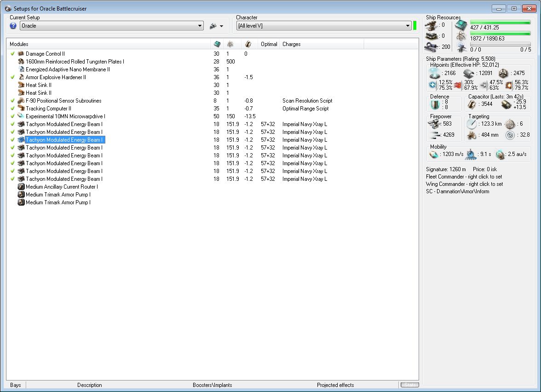Image resolution: width=541 pixels, height=392 pixels.
Task: Click the Optimal column header
Action: (x=269, y=44)
